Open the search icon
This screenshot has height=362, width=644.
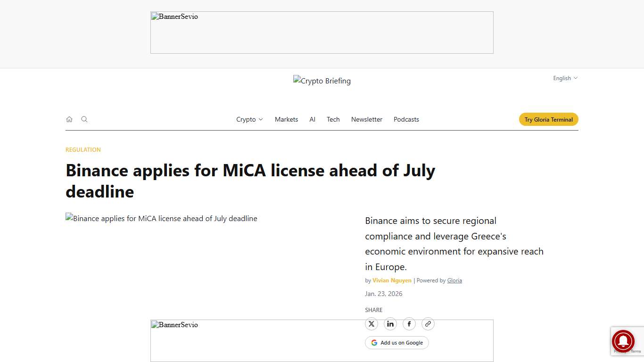tap(84, 119)
